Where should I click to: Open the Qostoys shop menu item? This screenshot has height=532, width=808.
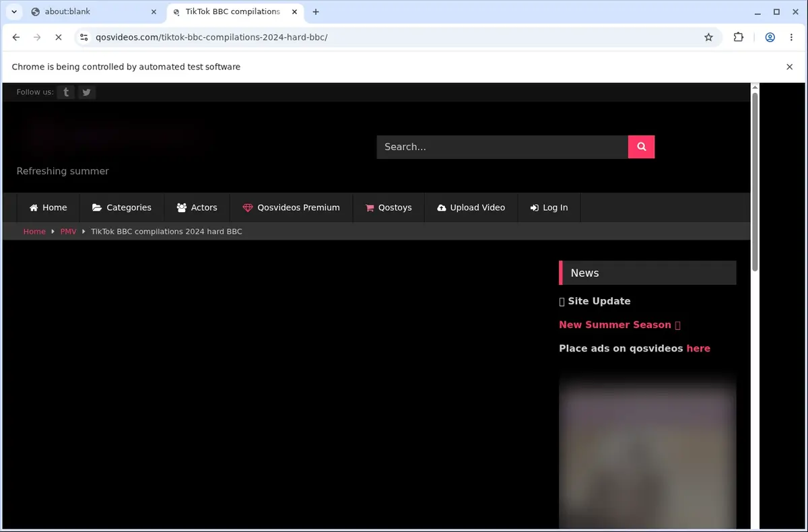pyautogui.click(x=389, y=207)
